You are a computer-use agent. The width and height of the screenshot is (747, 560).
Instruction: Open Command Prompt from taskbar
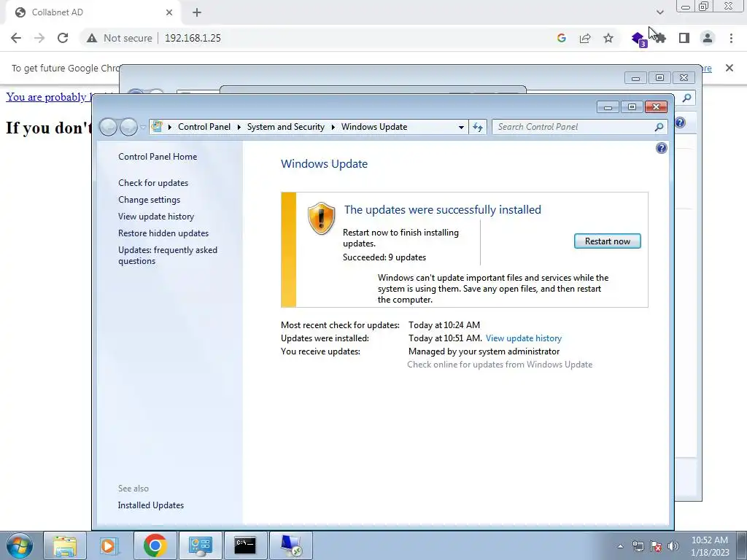[x=245, y=545]
